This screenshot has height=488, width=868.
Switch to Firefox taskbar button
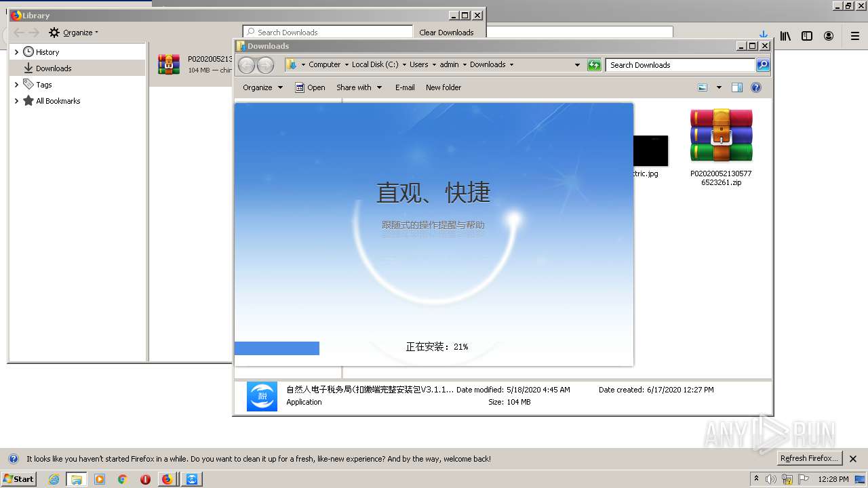(x=167, y=479)
